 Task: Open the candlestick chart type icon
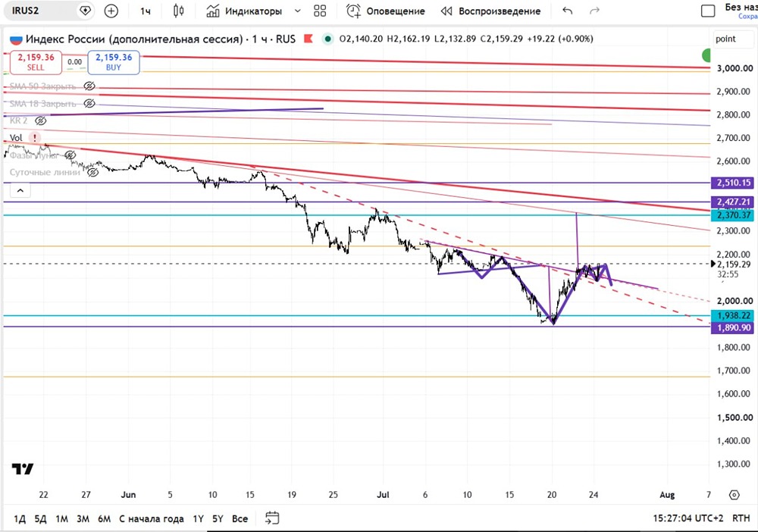click(x=178, y=11)
